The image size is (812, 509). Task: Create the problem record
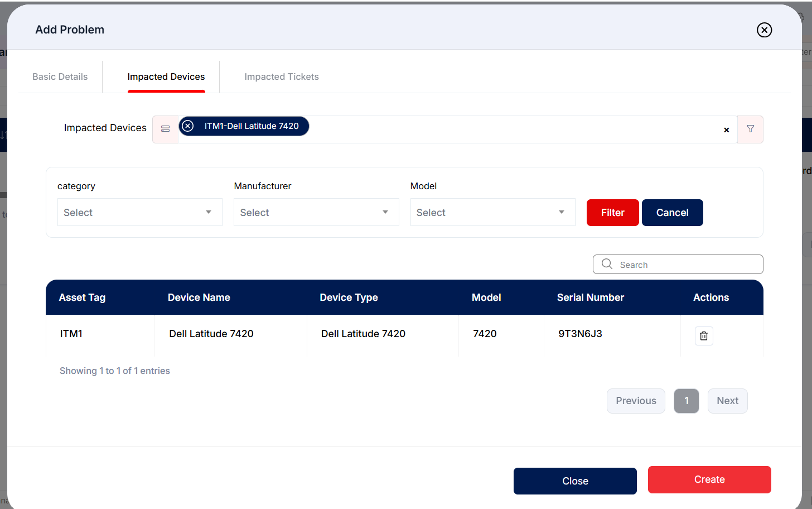click(709, 479)
